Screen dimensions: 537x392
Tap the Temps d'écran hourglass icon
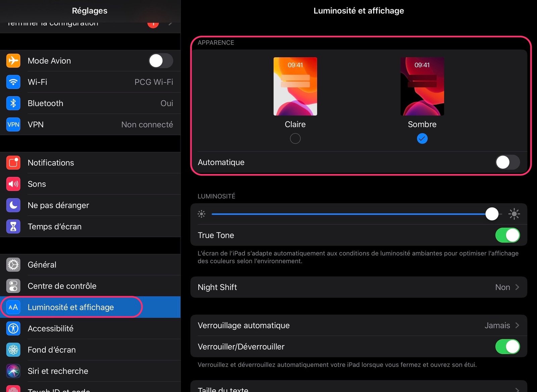click(x=13, y=226)
